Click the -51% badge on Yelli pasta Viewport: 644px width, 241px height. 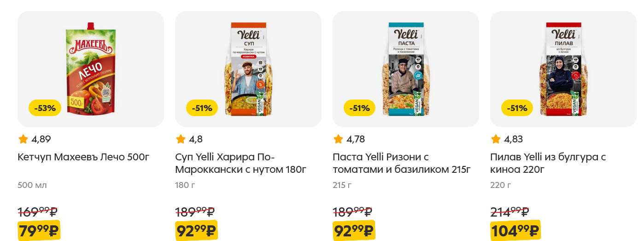click(359, 108)
